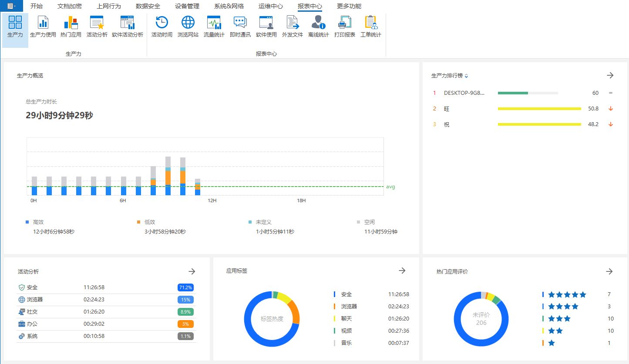Open the 热门应用 ribbon icon
The width and height of the screenshot is (629, 364).
[71, 27]
